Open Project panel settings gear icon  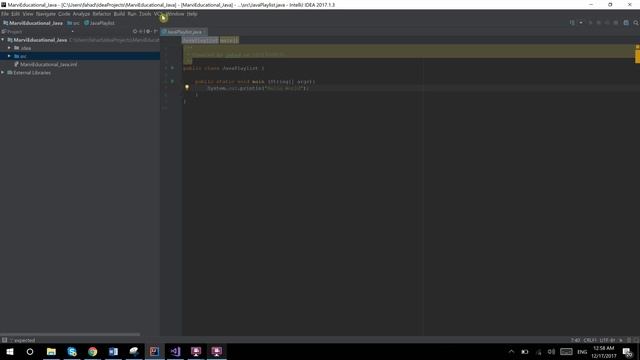148,31
